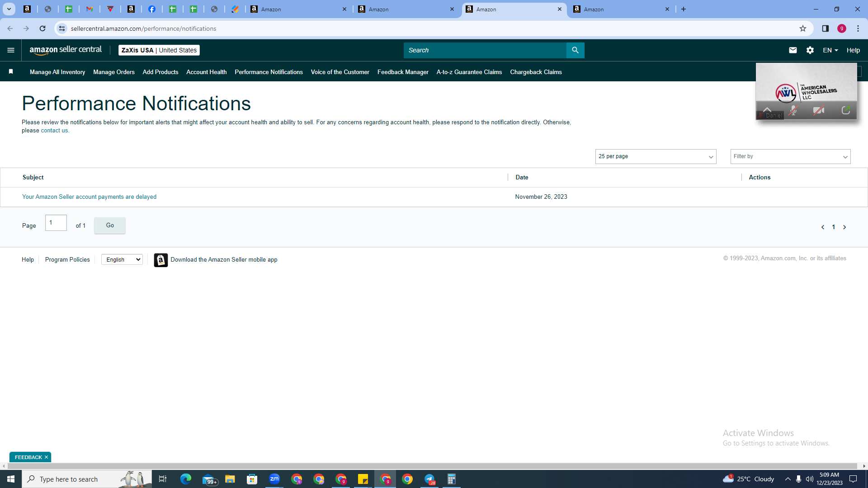This screenshot has width=868, height=488.
Task: Open Task View on the taskbar
Action: pos(163,479)
